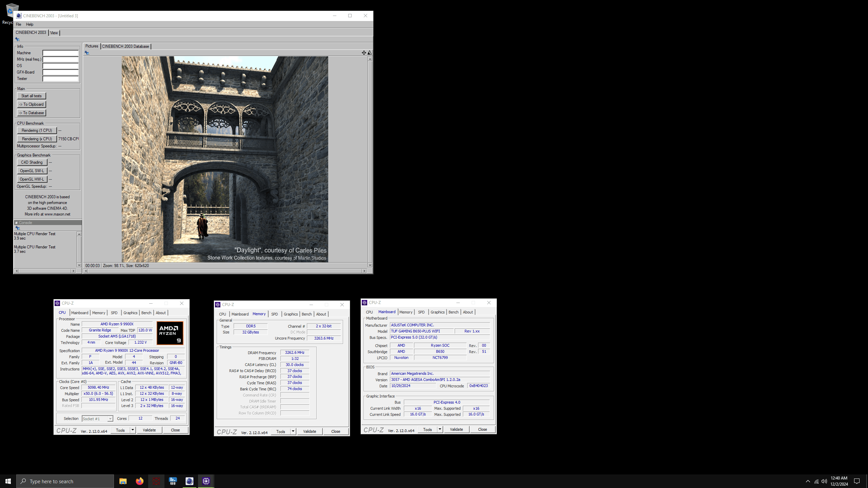Click the pin icon in Console panel
Image resolution: width=868 pixels, height=488 pixels.
point(18,228)
